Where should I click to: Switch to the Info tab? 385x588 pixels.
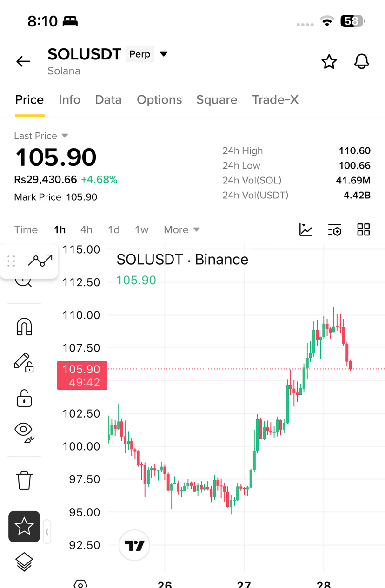(69, 100)
